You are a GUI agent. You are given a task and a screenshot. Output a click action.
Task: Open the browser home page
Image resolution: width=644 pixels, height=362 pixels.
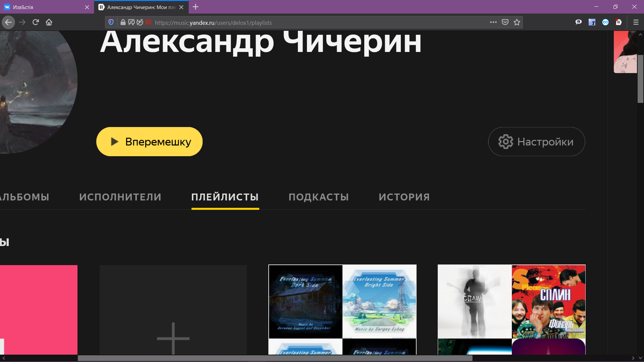tap(49, 22)
